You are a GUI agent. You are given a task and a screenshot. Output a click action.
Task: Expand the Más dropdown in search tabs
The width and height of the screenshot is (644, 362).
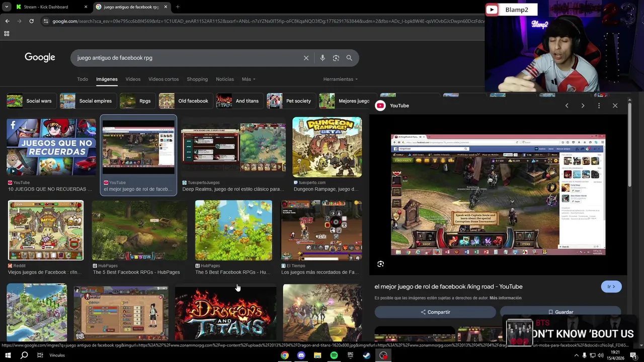point(249,79)
